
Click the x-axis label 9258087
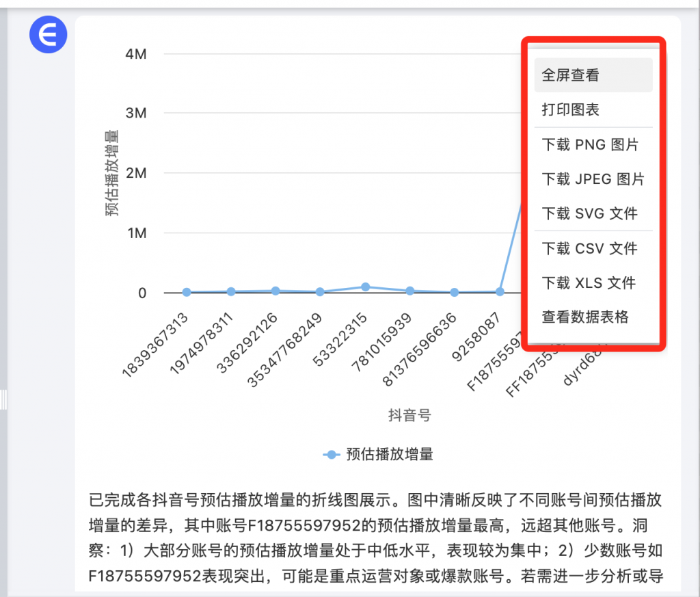pyautogui.click(x=476, y=336)
